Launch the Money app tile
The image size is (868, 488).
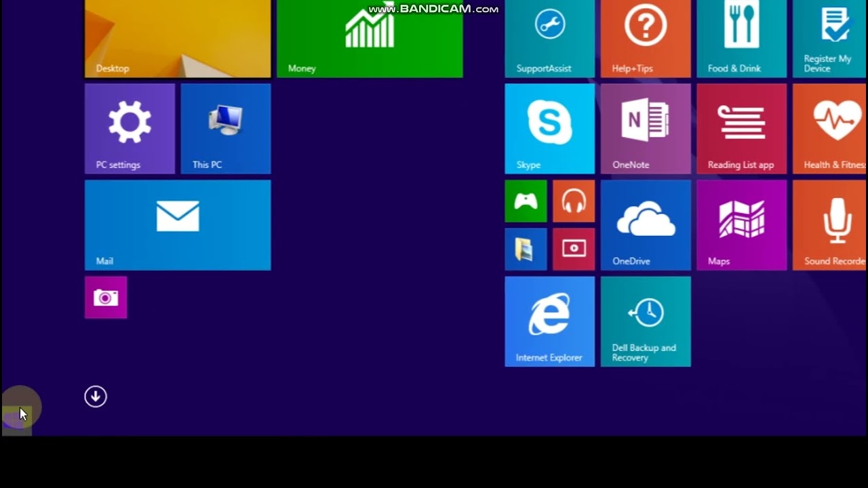pos(370,39)
